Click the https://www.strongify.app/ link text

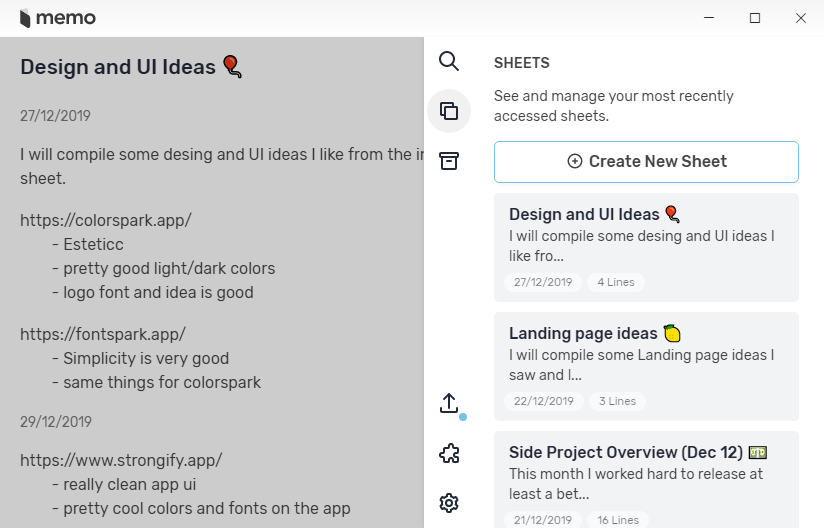tap(121, 460)
